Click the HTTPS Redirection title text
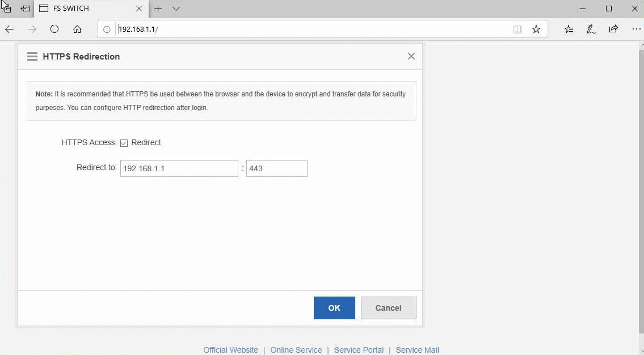Viewport: 644px width, 355px height. click(x=81, y=57)
